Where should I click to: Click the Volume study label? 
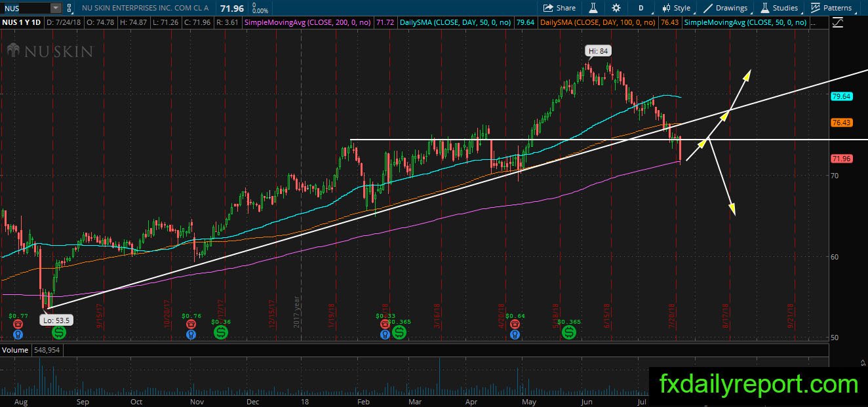[x=14, y=350]
